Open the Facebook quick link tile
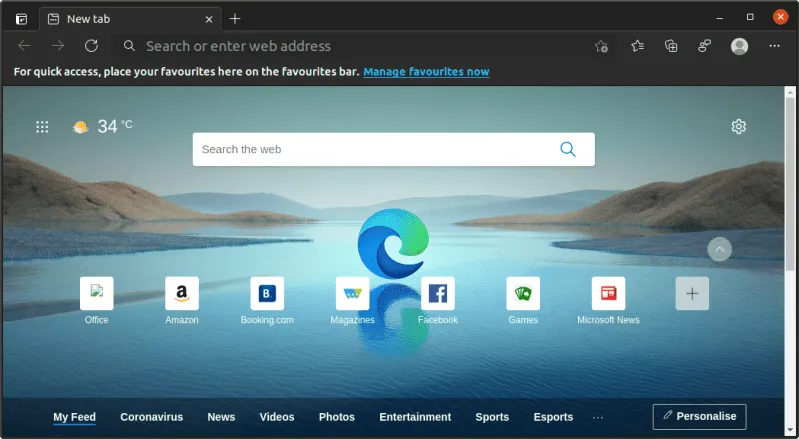Viewport: 799px width, 439px height. 437,294
